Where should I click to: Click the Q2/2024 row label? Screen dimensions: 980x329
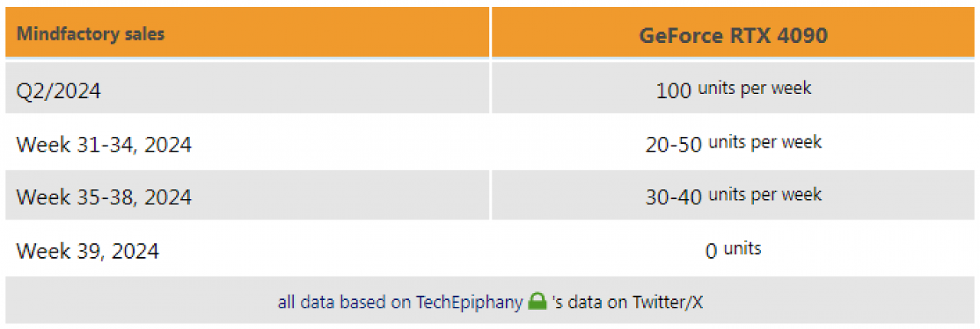pyautogui.click(x=59, y=90)
